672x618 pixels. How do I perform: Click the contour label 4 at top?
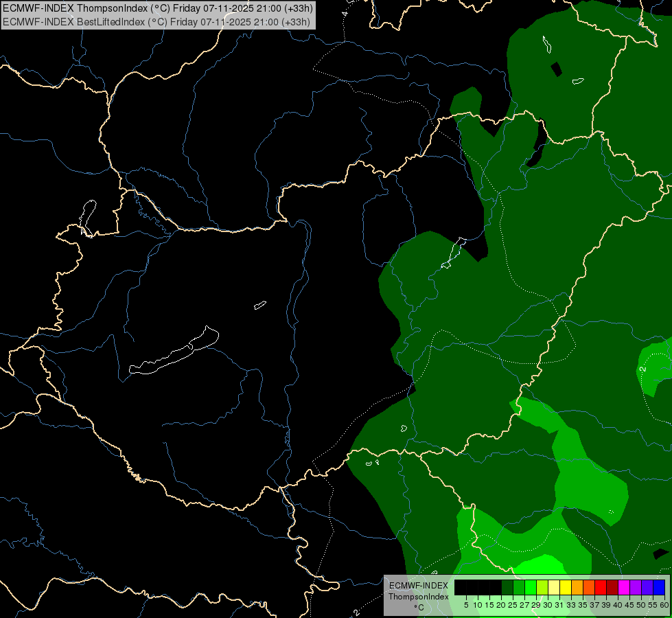click(x=345, y=13)
